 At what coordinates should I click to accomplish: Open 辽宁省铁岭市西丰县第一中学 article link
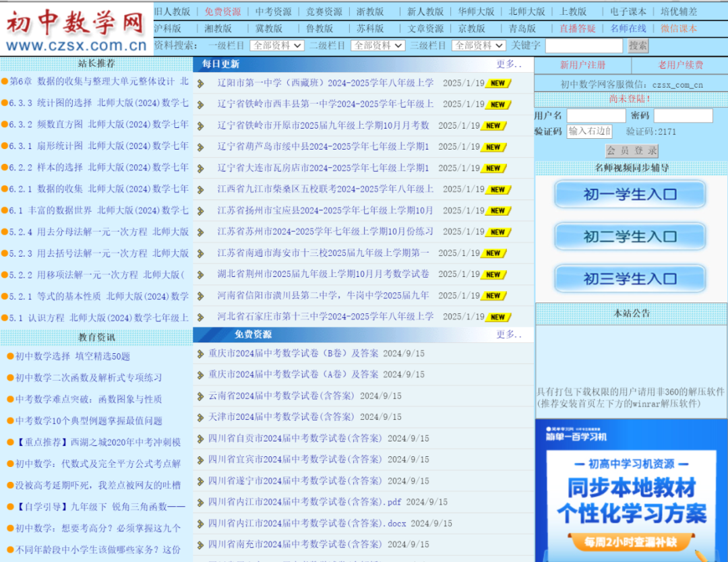tap(326, 104)
